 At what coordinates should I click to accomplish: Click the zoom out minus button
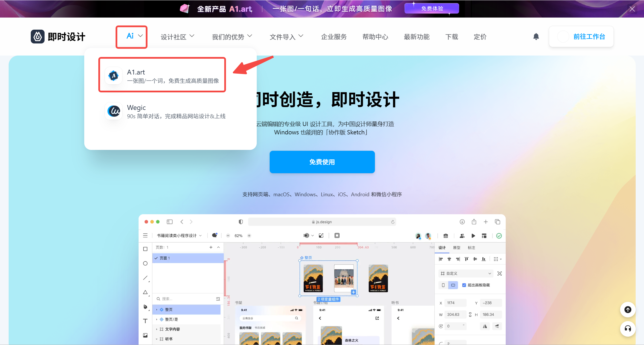(228, 236)
